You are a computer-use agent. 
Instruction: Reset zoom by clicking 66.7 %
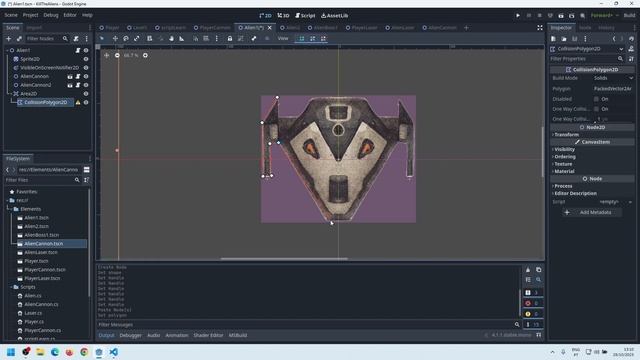(x=131, y=55)
